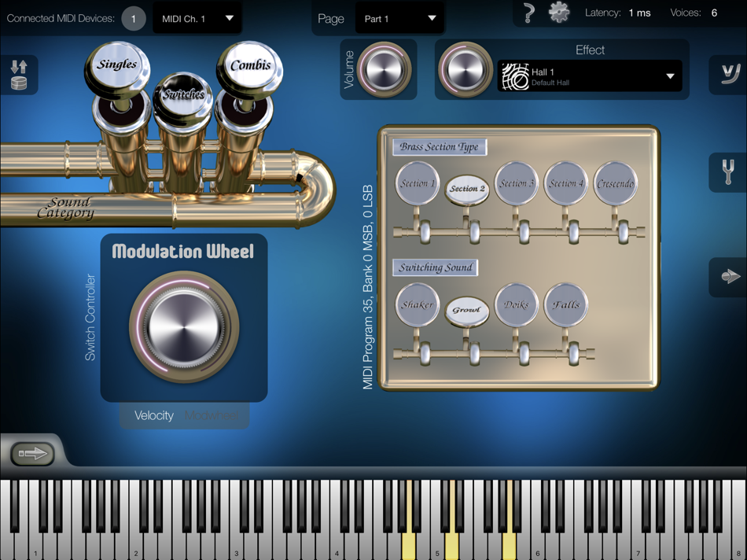Open the Part 1 page dropdown
Image resolution: width=747 pixels, height=560 pixels.
click(399, 17)
